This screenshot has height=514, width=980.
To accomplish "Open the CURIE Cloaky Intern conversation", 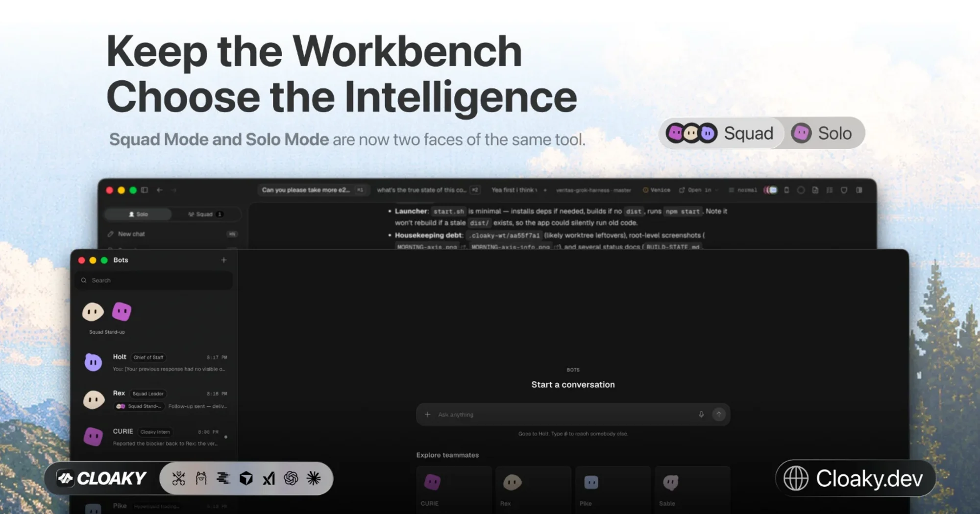I will click(154, 437).
